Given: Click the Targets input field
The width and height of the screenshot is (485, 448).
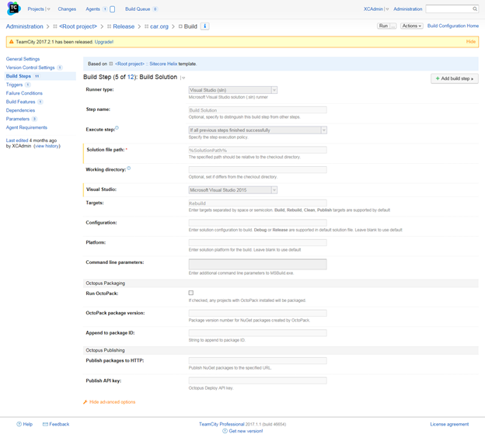Looking at the screenshot, I should tap(258, 203).
